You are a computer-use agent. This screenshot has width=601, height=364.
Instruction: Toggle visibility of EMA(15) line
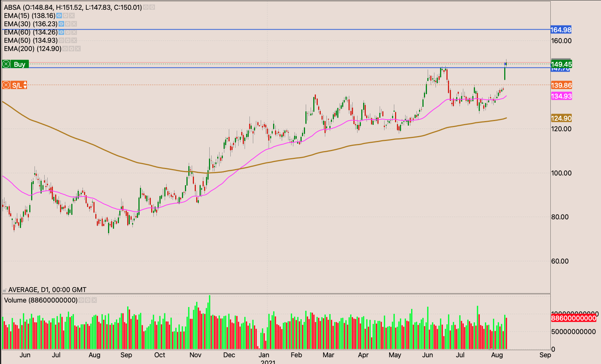[59, 16]
